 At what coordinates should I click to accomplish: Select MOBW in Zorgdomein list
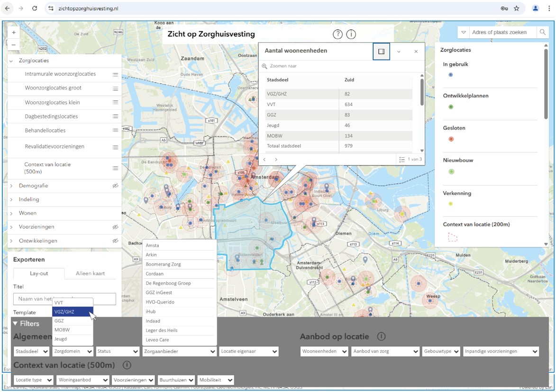pos(73,330)
